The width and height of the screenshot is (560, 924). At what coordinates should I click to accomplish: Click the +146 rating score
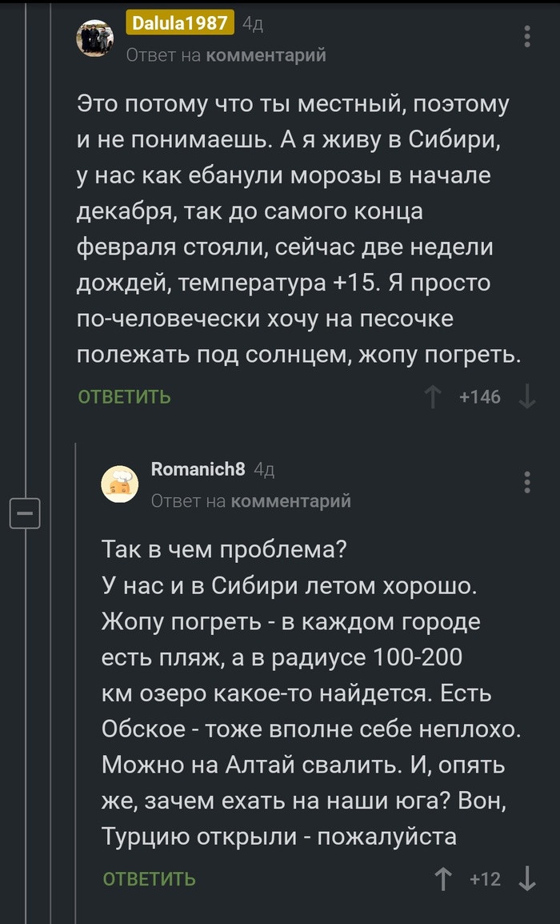[x=480, y=396]
